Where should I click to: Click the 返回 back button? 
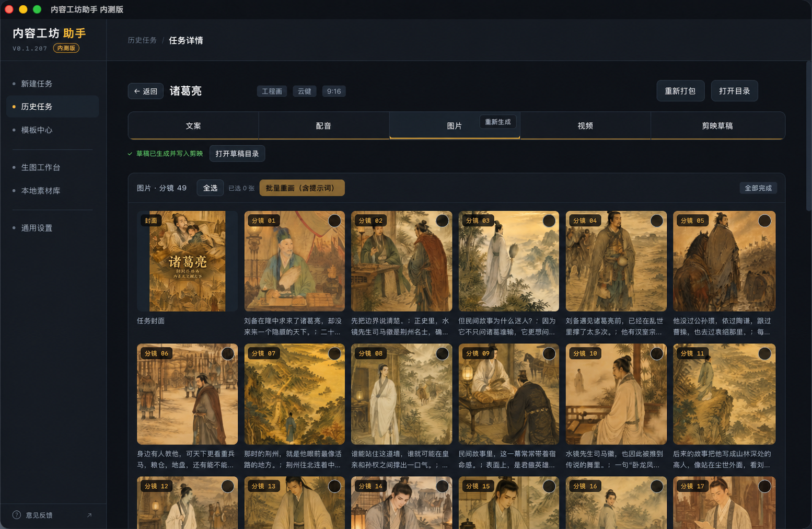[x=146, y=91]
